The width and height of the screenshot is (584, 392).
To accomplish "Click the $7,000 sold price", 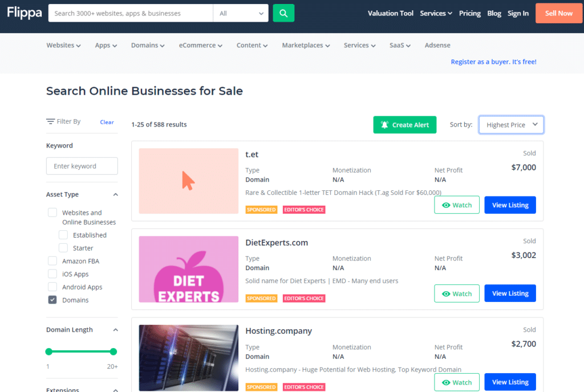I will pos(524,168).
